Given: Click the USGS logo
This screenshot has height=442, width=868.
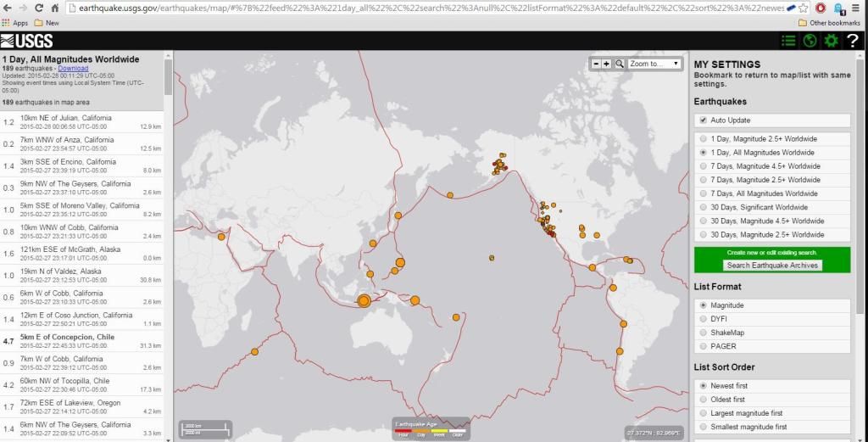Looking at the screenshot, I should 27,41.
